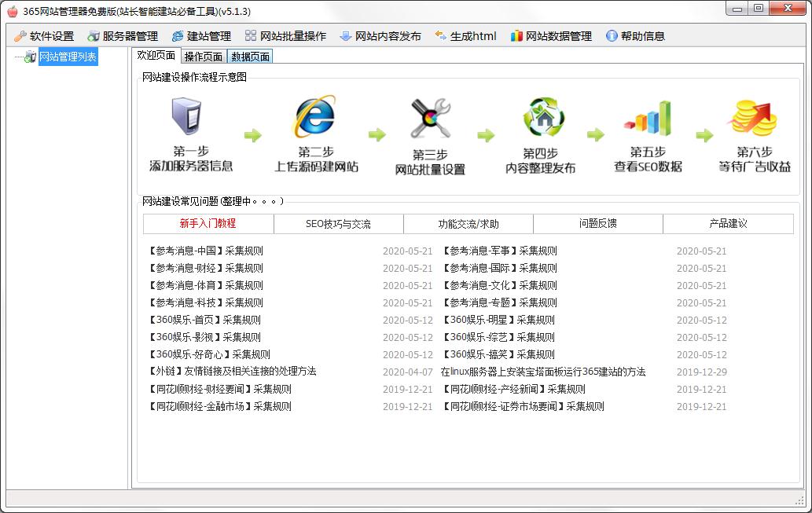Click the globe icon next to 建站管理
Viewport: 812px width, 513px height.
point(178,36)
